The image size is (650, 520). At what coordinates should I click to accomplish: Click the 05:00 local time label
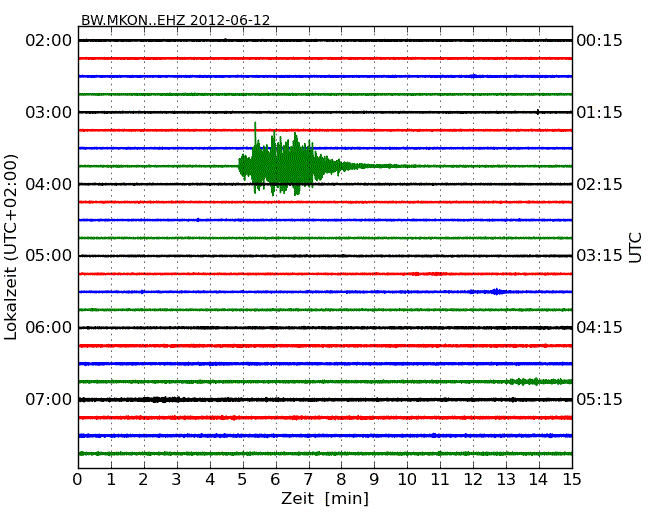pyautogui.click(x=49, y=255)
